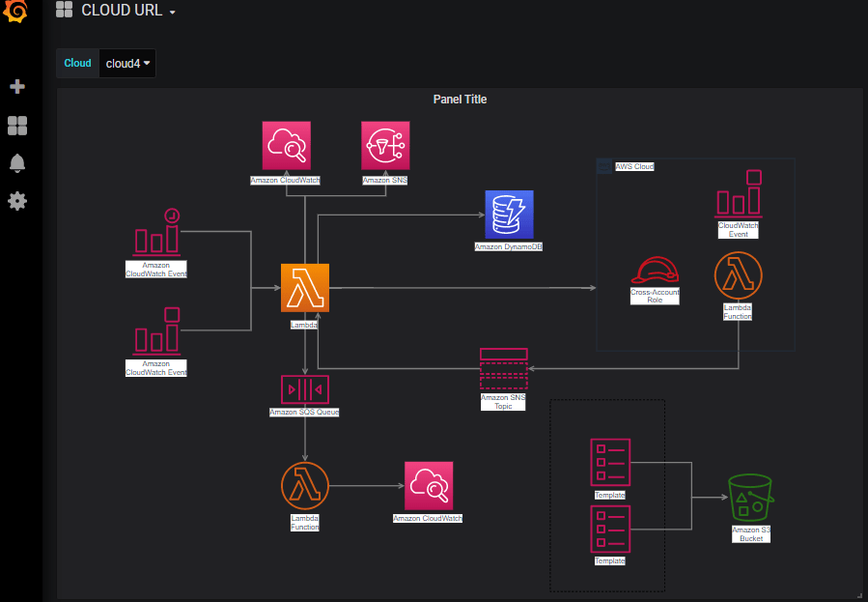This screenshot has width=868, height=602.
Task: Click the Amazon DynamoDB database icon
Action: point(509,215)
